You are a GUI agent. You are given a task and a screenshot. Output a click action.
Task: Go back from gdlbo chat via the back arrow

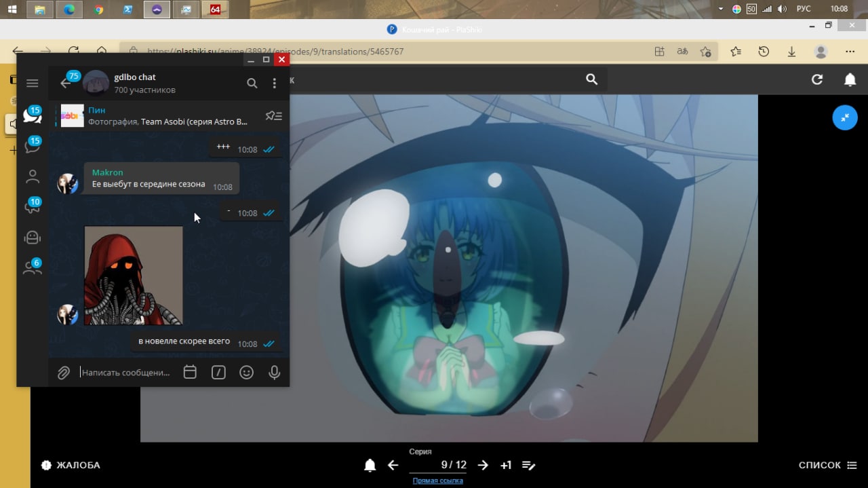pyautogui.click(x=65, y=83)
